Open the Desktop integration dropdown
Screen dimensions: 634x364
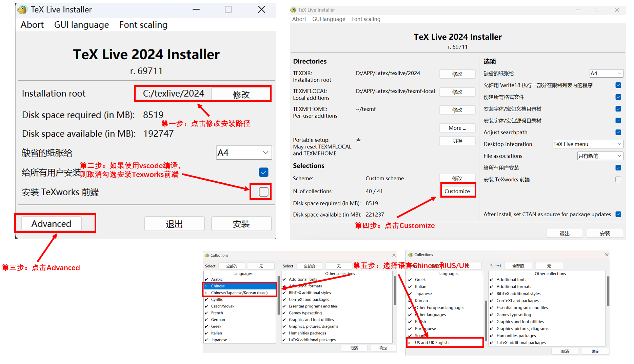click(x=588, y=144)
